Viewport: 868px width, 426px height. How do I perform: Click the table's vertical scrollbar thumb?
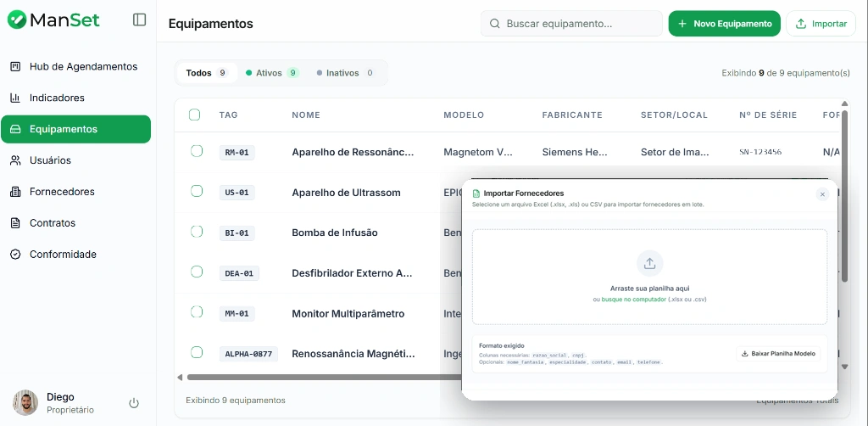(845, 195)
